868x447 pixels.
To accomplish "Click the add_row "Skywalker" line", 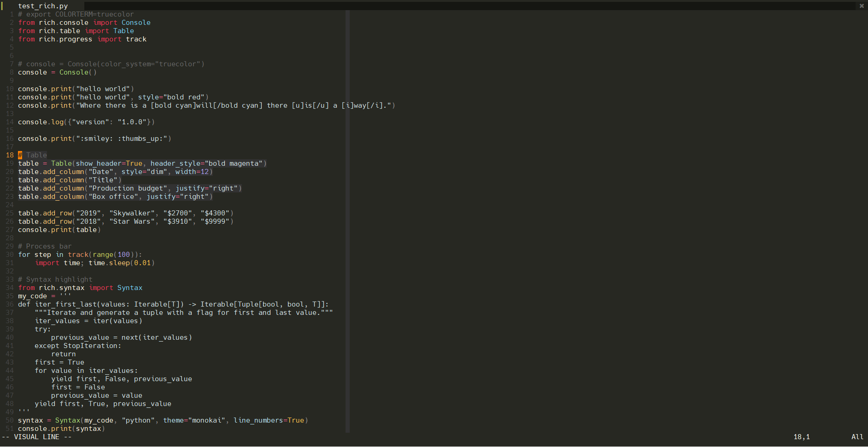I will pos(126,213).
